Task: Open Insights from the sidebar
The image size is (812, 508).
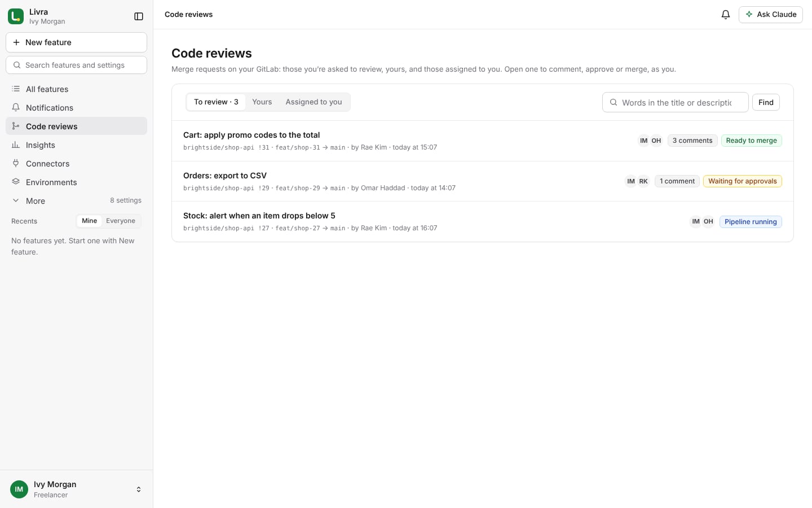Action: pos(76,145)
